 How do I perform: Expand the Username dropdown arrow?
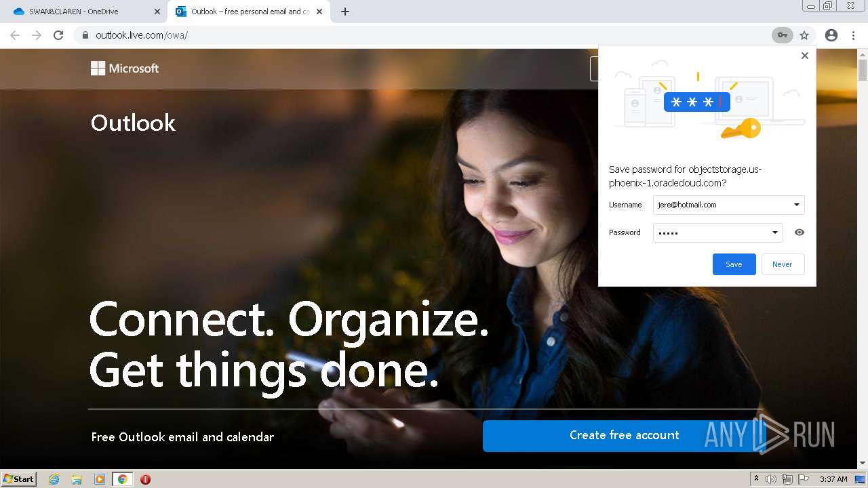797,205
